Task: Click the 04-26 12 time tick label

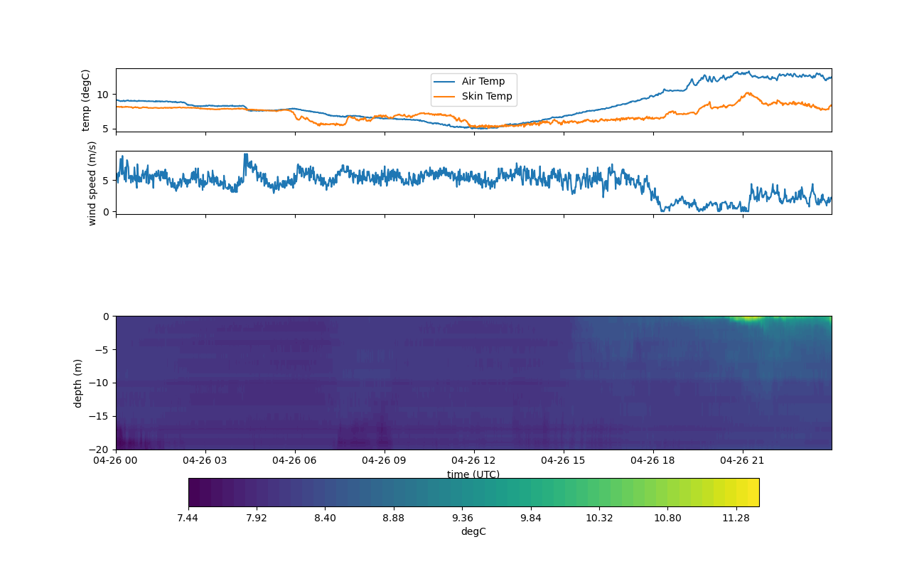Action: (474, 460)
